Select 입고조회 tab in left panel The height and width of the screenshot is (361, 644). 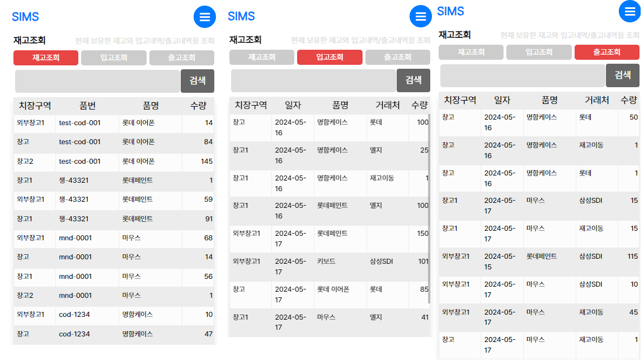point(114,58)
